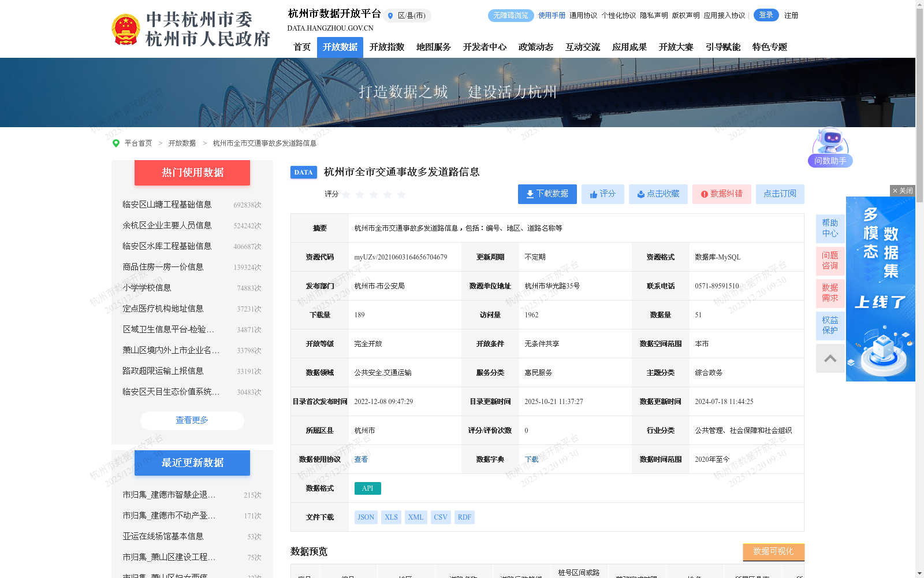Image resolution: width=924 pixels, height=578 pixels.
Task: Open the 地图服务 navigation menu
Action: (x=434, y=47)
